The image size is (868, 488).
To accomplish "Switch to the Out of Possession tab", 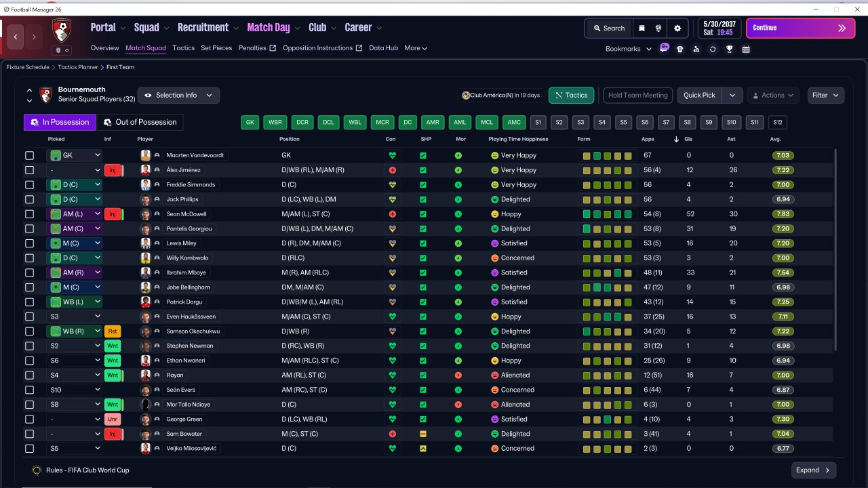I will 140,122.
